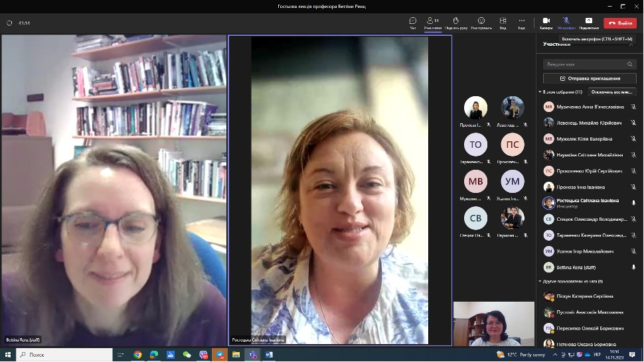The image size is (644, 362).
Task: Click muted mic icon beside Левенець Михайло
Action: pyautogui.click(x=633, y=123)
